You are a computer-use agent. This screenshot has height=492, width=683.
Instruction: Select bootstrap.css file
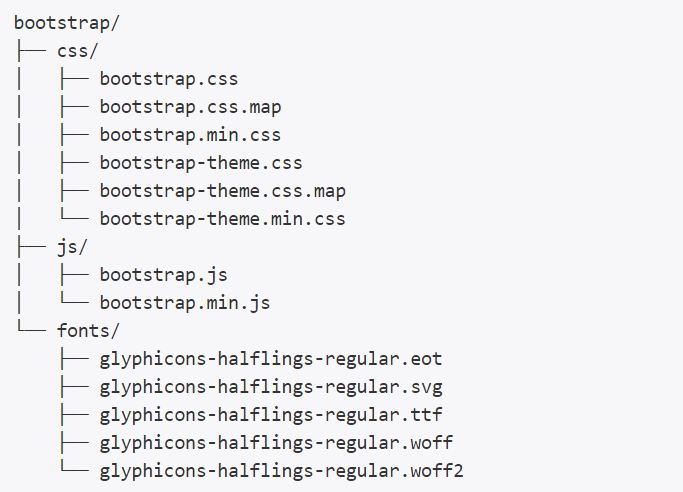169,79
